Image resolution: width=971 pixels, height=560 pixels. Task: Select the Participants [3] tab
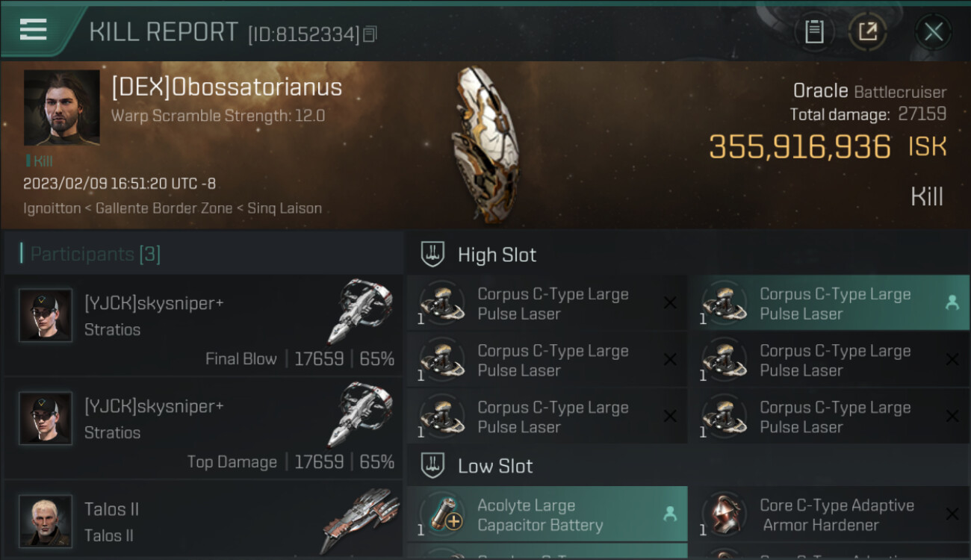pos(95,254)
